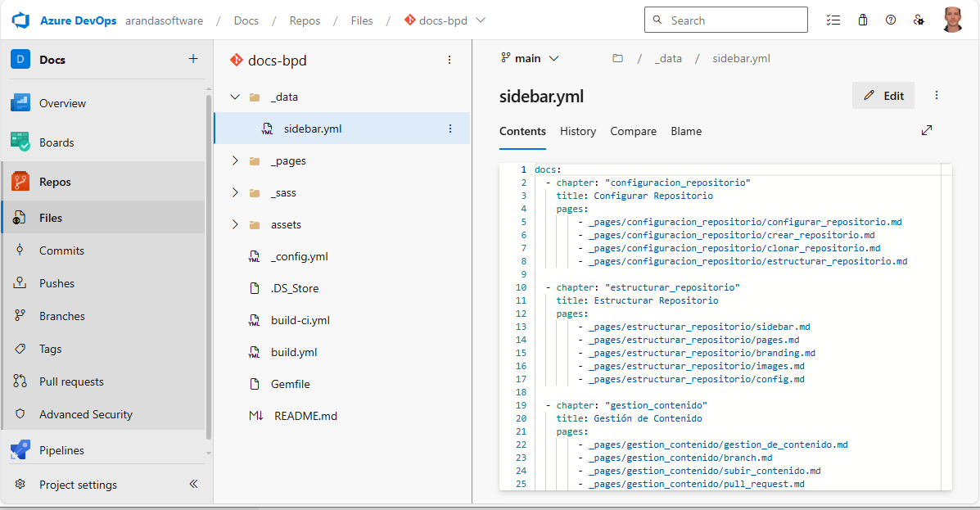Select the build-ci.yml file
The image size is (980, 510).
[x=300, y=320]
